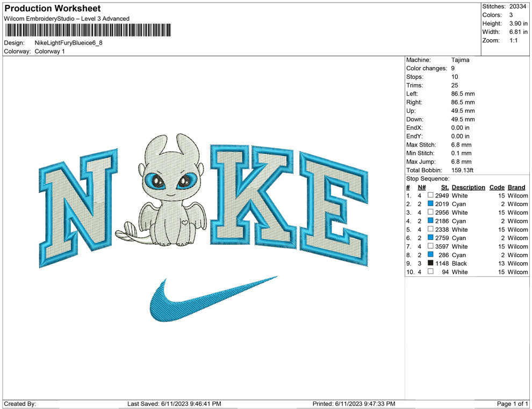Click the underlined Code column header

coord(497,187)
